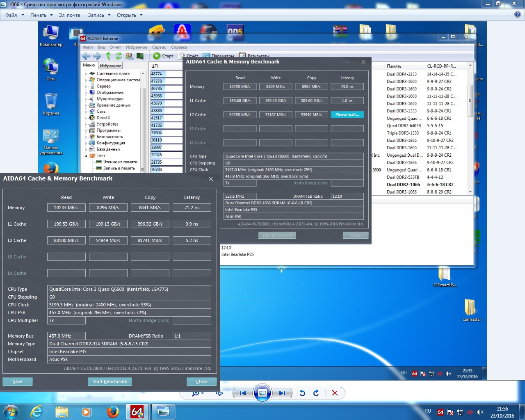Go to the next photo

click(282, 393)
